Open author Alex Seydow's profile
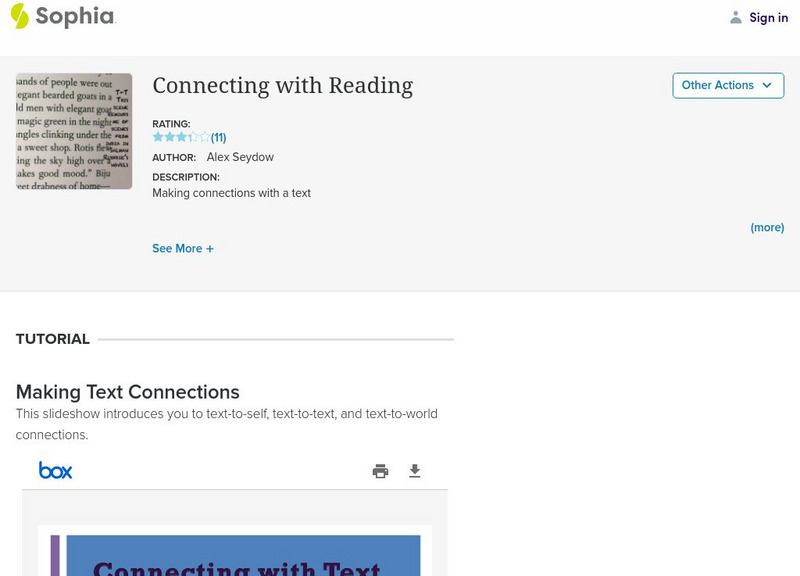Image resolution: width=800 pixels, height=576 pixels. pos(240,157)
